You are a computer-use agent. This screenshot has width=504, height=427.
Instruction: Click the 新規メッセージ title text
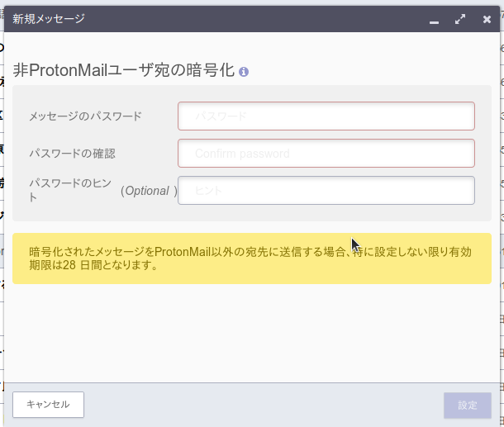pos(49,19)
